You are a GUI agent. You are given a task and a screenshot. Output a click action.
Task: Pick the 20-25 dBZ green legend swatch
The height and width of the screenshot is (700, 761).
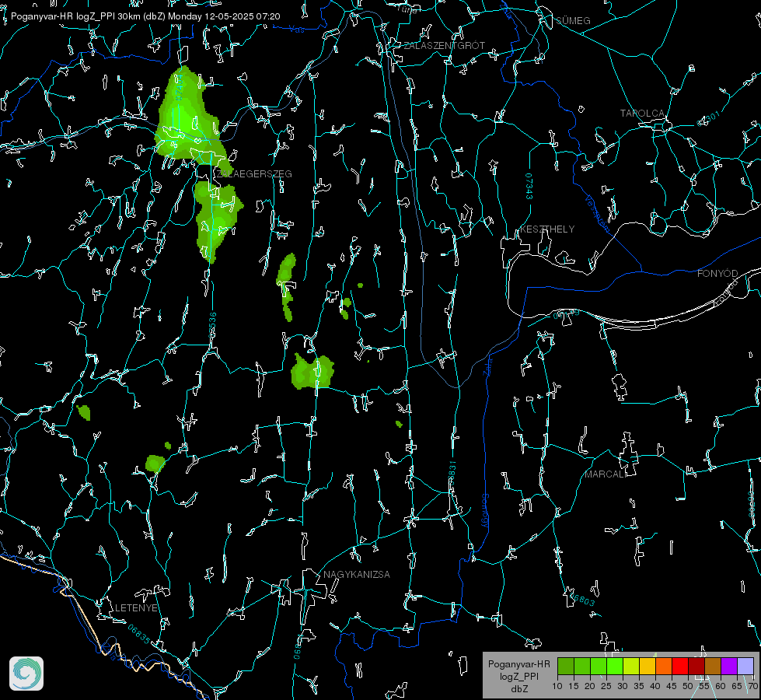point(599,666)
